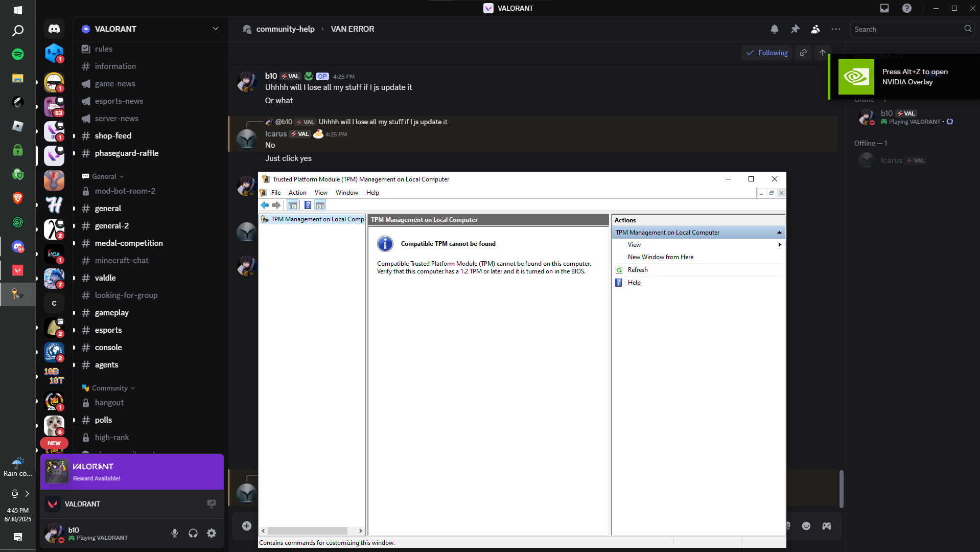Open Action menu in TPM Management
The width and height of the screenshot is (980, 552).
(x=297, y=193)
